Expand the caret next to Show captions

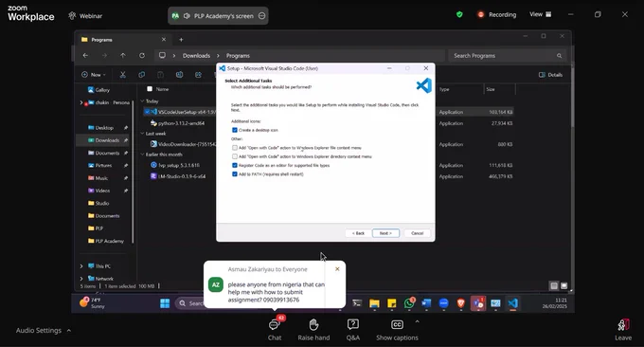(417, 321)
